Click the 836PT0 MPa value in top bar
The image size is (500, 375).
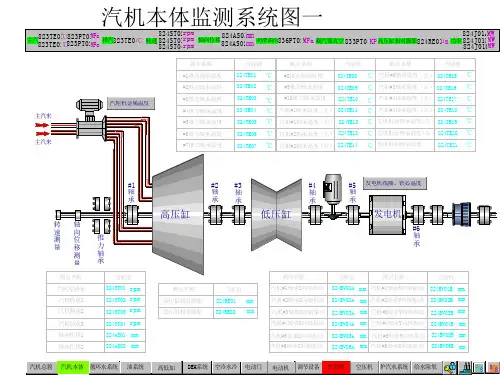pos(296,40)
